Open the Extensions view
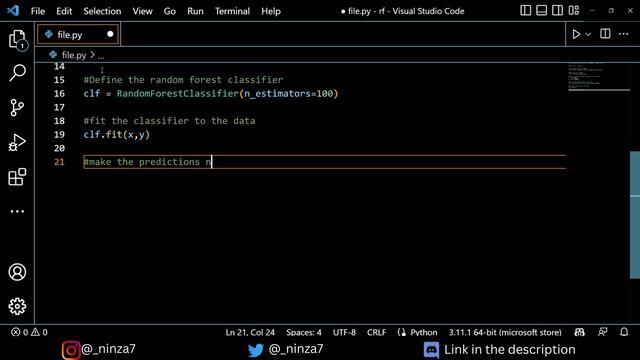The width and height of the screenshot is (640, 360). pos(17,177)
